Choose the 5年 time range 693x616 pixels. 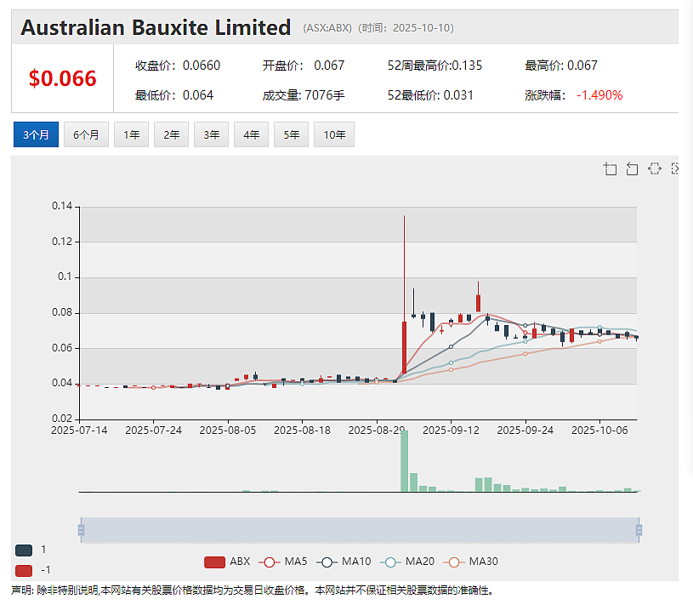point(292,134)
